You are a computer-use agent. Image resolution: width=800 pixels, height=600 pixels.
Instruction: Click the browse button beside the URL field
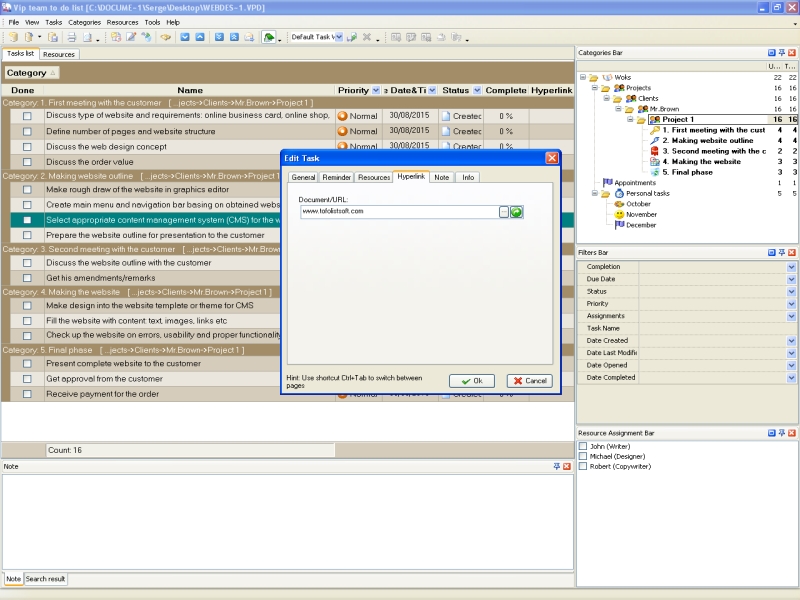(504, 212)
